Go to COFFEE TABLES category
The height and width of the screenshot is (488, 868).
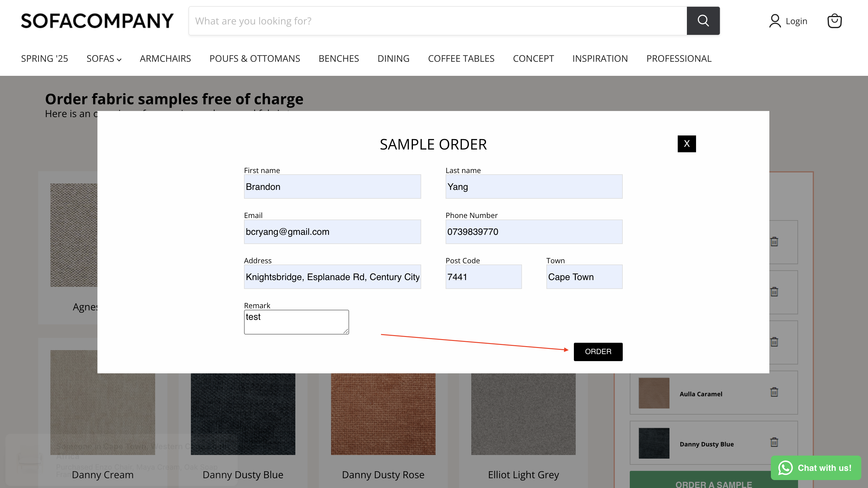(461, 59)
